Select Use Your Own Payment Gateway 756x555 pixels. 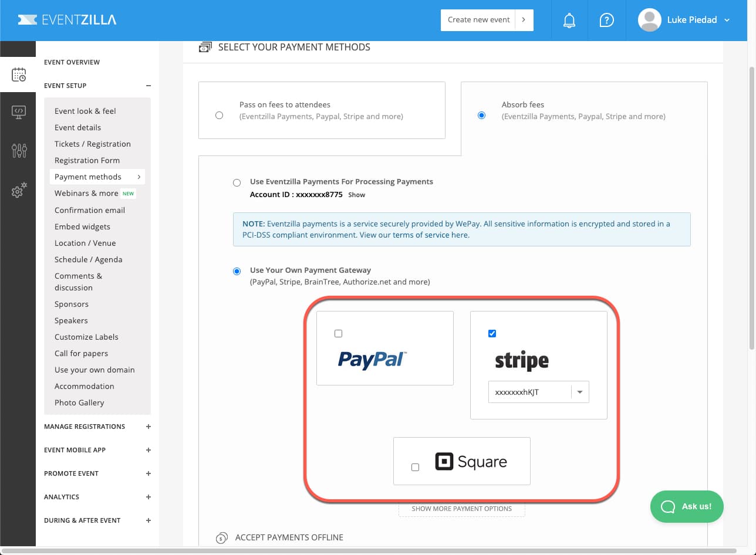pyautogui.click(x=237, y=271)
